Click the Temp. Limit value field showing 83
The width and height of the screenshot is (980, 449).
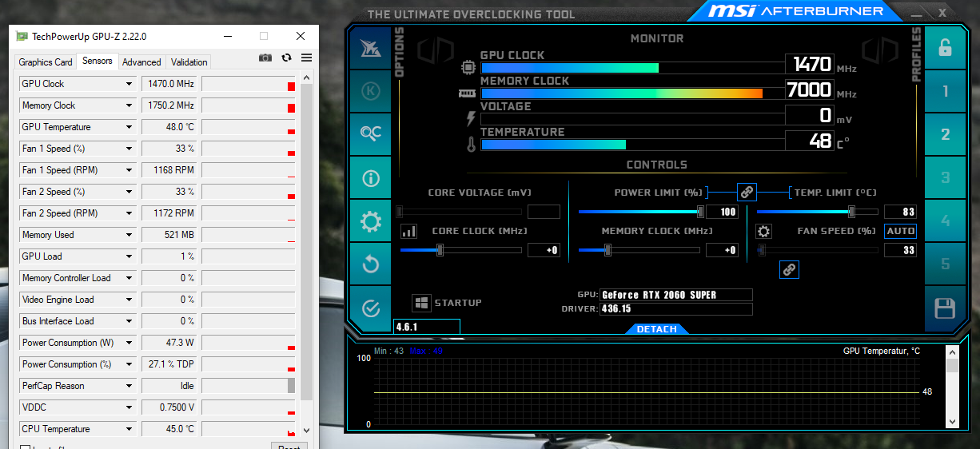tap(900, 212)
